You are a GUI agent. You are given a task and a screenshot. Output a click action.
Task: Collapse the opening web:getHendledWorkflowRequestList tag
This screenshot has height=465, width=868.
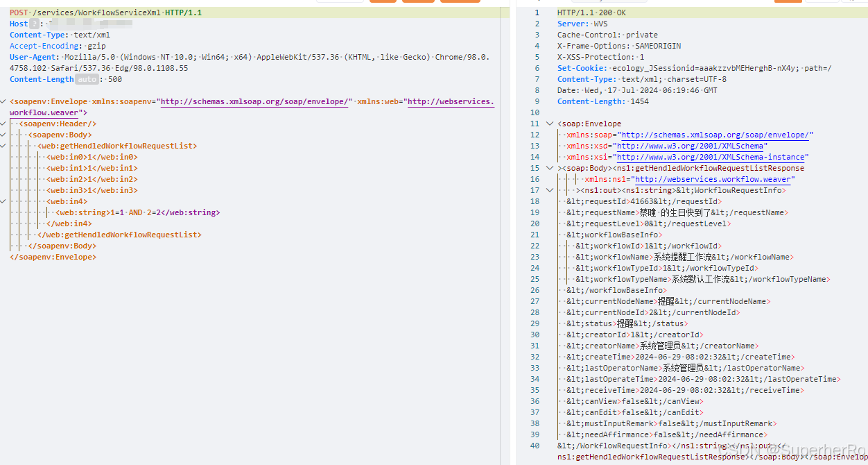click(4, 146)
